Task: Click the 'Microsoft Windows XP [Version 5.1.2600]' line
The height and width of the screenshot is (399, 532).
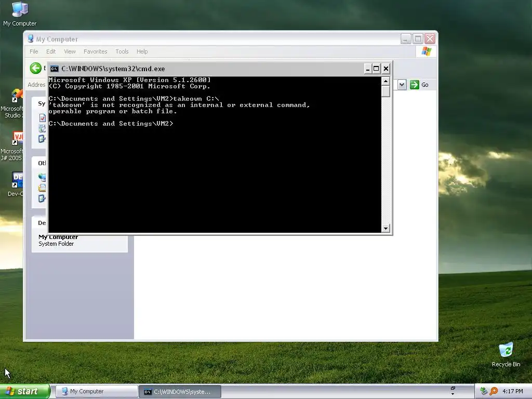Action: pos(129,80)
